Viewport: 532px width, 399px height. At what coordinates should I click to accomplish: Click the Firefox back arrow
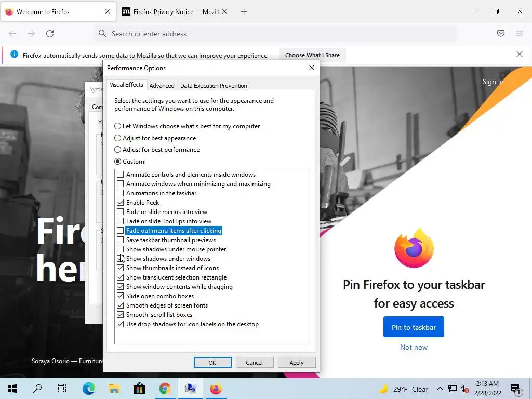(x=12, y=34)
